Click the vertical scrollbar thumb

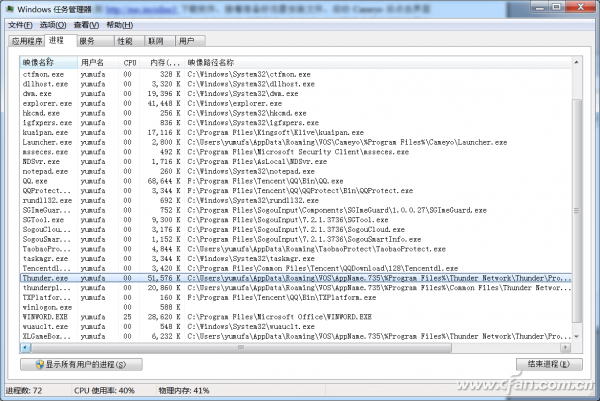tap(576, 210)
